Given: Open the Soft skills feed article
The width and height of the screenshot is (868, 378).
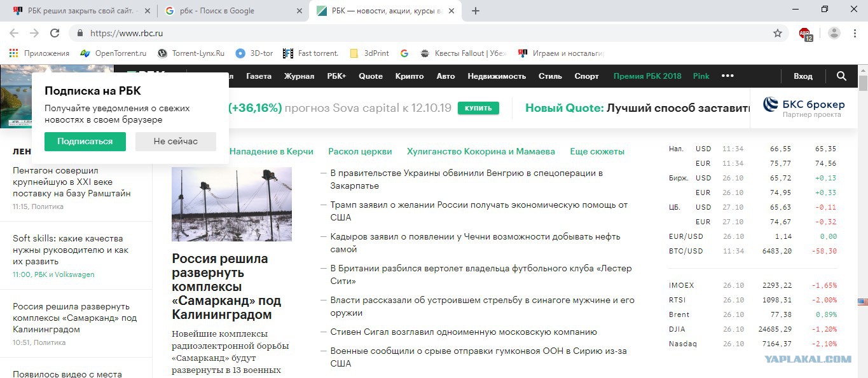Looking at the screenshot, I should pyautogui.click(x=71, y=250).
